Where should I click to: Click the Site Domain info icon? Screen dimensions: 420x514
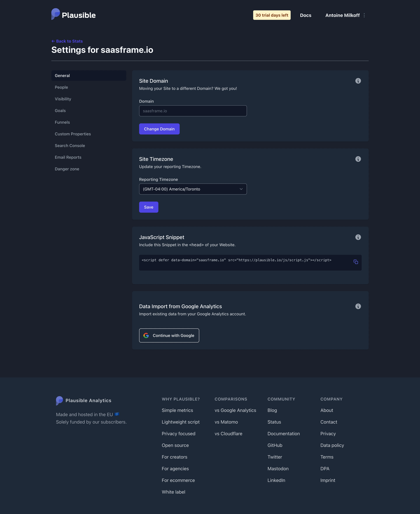pyautogui.click(x=358, y=81)
